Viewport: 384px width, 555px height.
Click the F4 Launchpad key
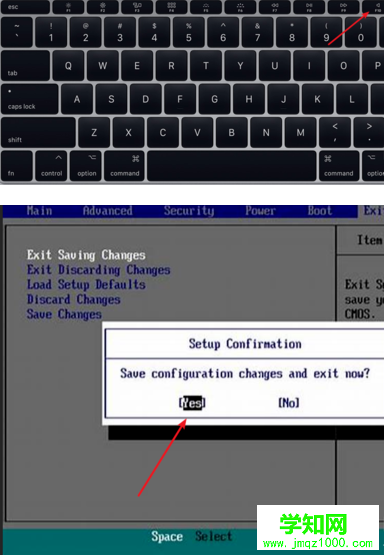(x=171, y=7)
